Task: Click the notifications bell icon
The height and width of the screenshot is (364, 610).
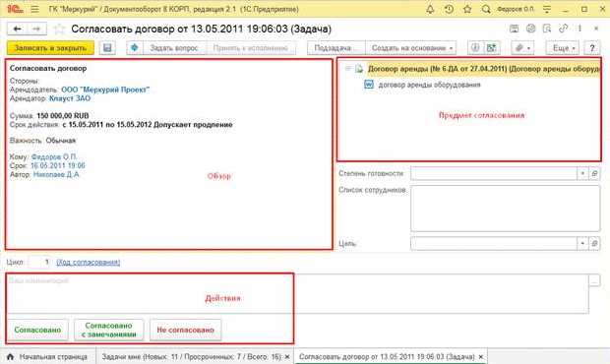Action: [430, 9]
